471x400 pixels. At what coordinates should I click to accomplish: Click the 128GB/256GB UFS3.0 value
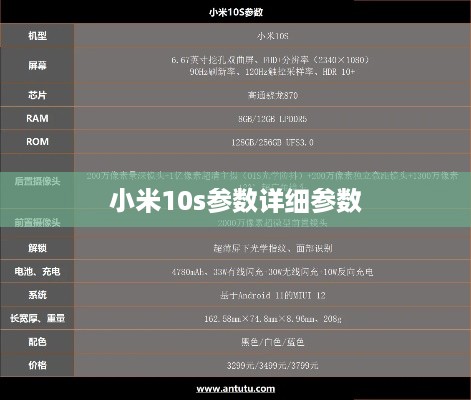coord(273,142)
